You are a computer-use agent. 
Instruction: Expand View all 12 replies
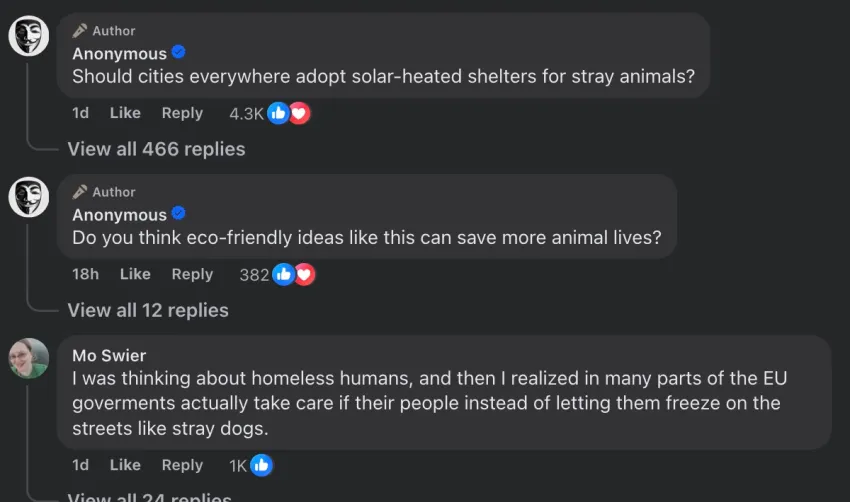pos(148,310)
